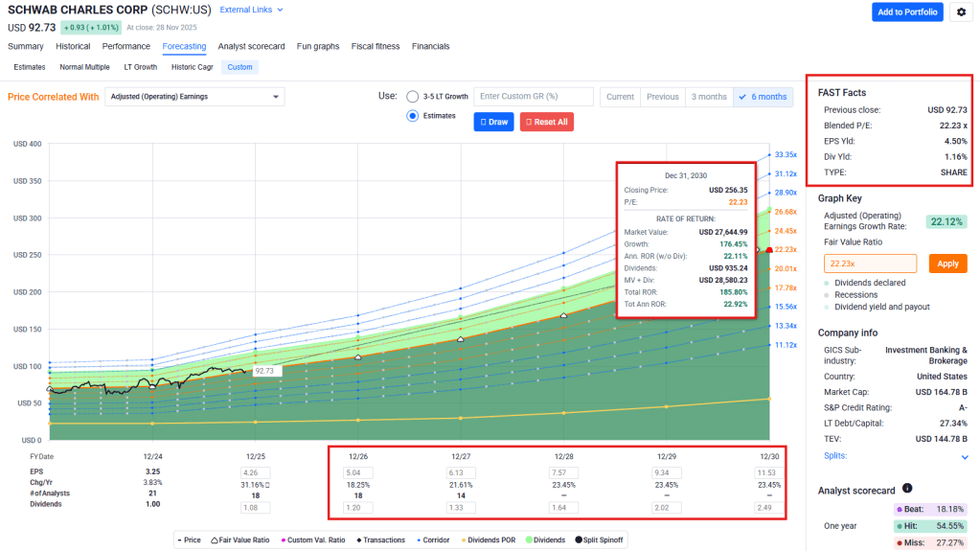Click the 22.12% growth rate swatch

[946, 221]
